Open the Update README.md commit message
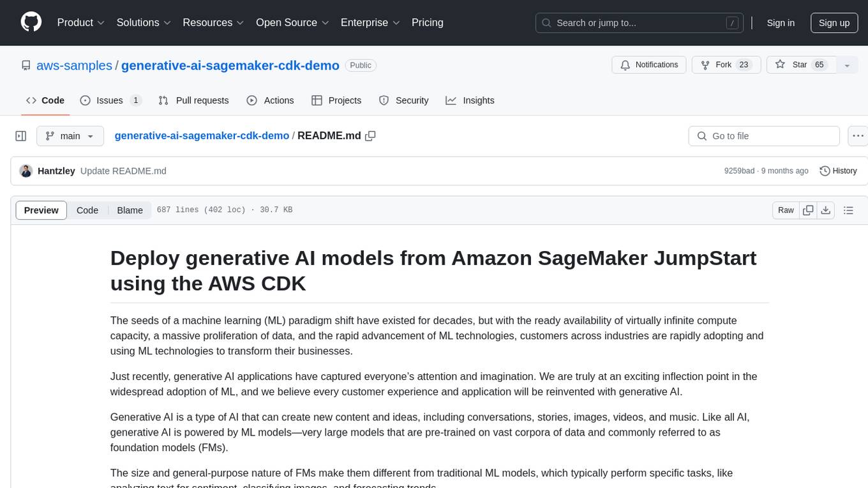This screenshot has width=868, height=488. [123, 171]
